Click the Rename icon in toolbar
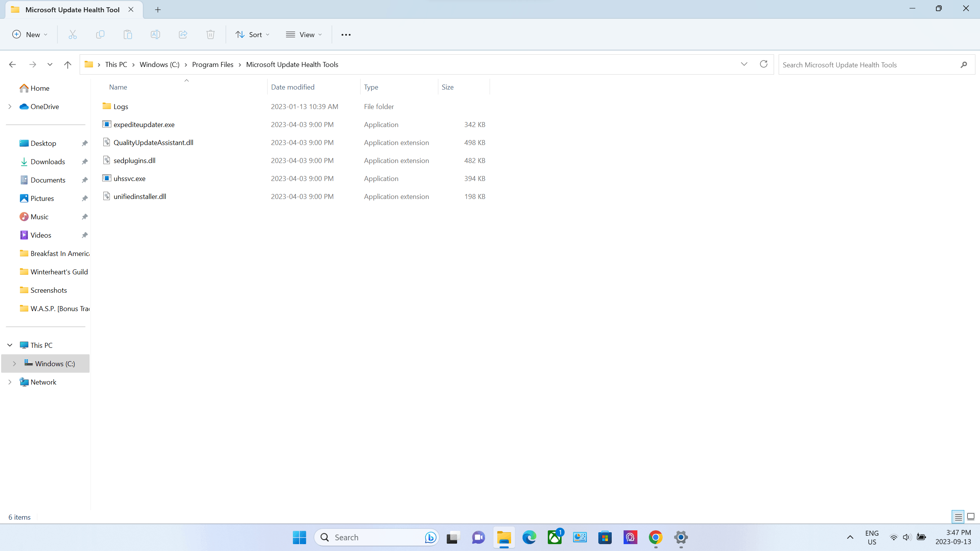The width and height of the screenshot is (980, 551). pos(155,34)
